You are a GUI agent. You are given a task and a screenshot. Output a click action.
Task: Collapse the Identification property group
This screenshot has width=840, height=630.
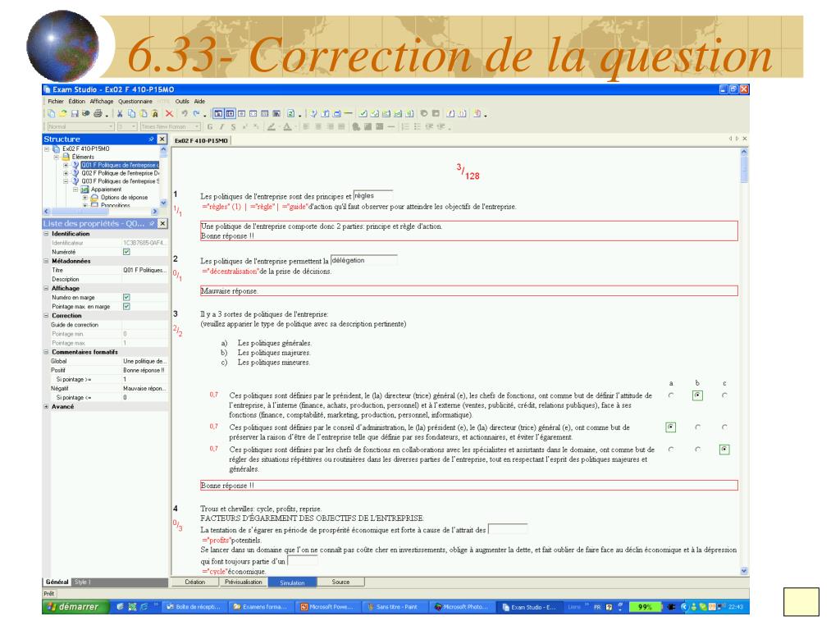pos(46,234)
